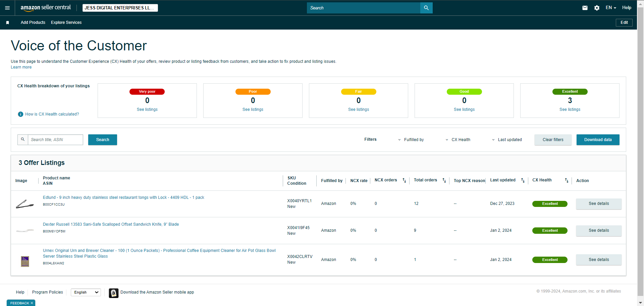This screenshot has width=644, height=306.
Task: Focus the Search title, ASIN field
Action: click(55, 140)
